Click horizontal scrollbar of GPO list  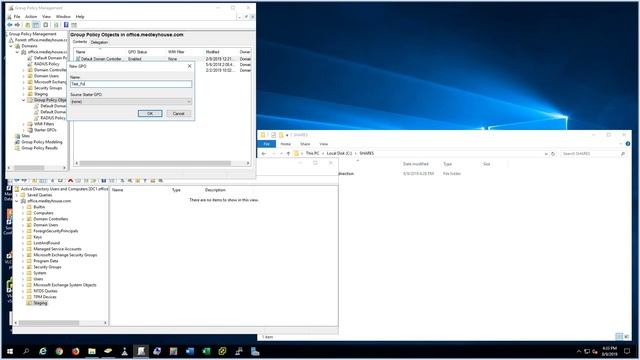coord(162,163)
